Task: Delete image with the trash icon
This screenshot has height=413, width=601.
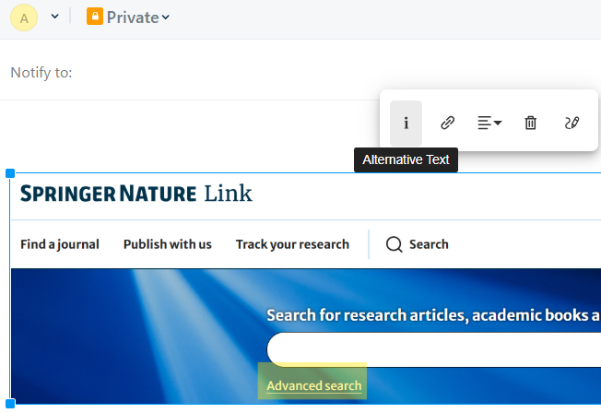Action: coord(530,123)
